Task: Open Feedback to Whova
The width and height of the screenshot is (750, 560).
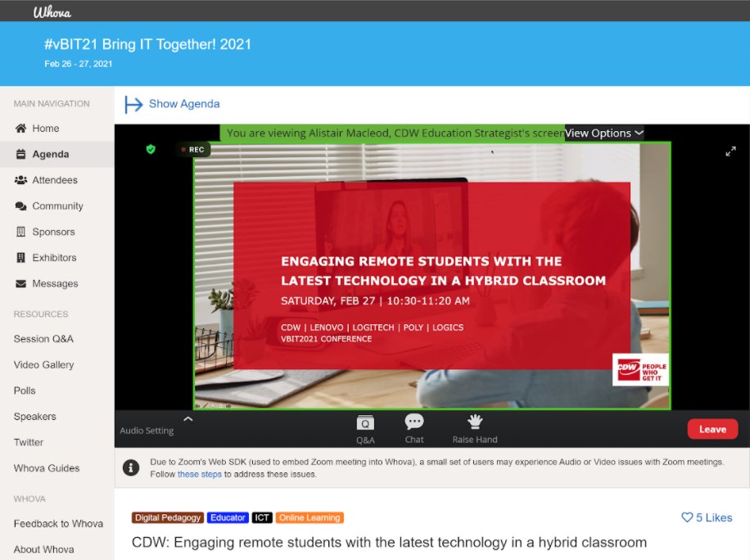Action: [x=58, y=523]
